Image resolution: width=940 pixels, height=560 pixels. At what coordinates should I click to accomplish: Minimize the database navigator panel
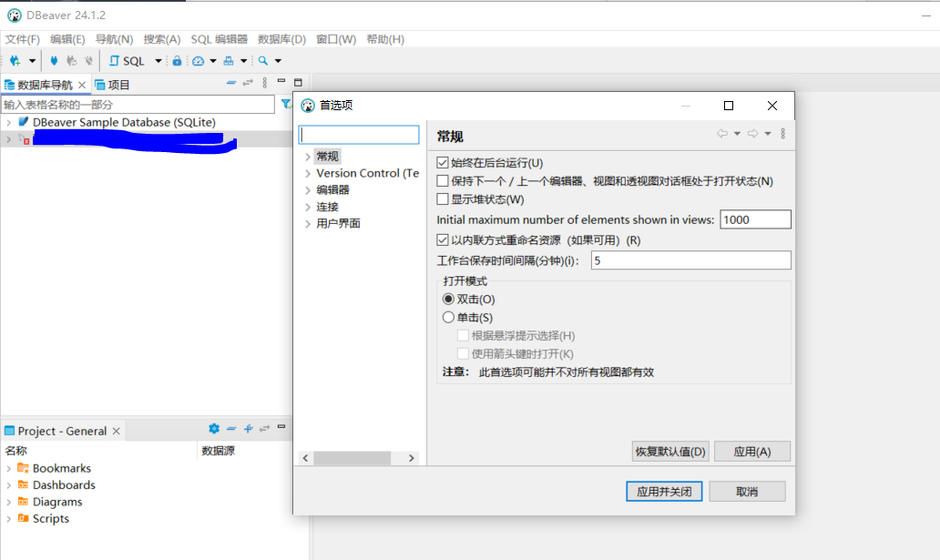coord(281,80)
